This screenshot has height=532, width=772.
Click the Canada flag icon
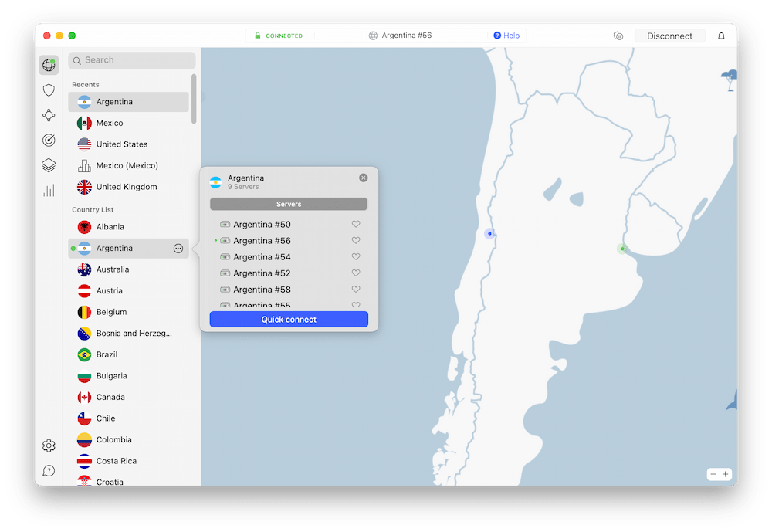84,397
